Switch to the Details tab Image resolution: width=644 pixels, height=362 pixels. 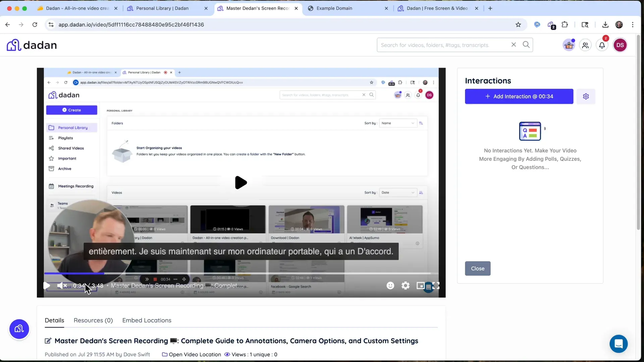click(x=54, y=320)
